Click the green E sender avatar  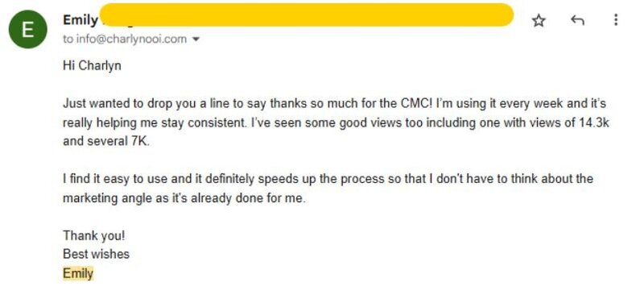pos(28,29)
